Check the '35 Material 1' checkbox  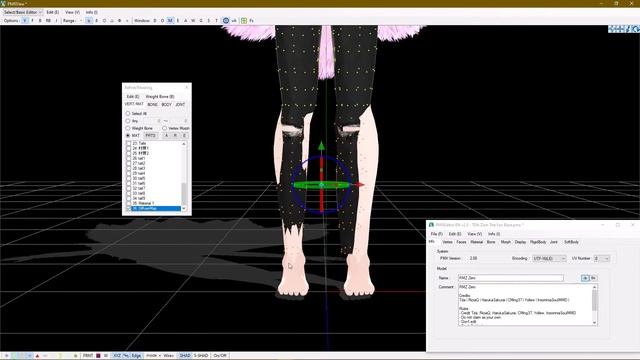pos(129,203)
